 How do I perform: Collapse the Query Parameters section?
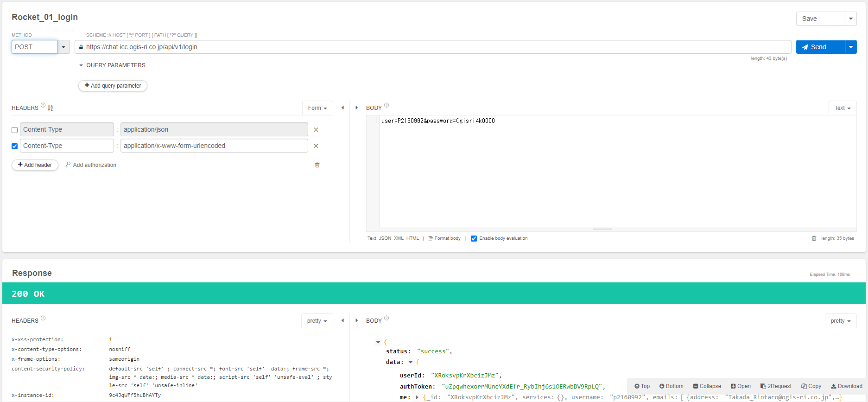(81, 65)
